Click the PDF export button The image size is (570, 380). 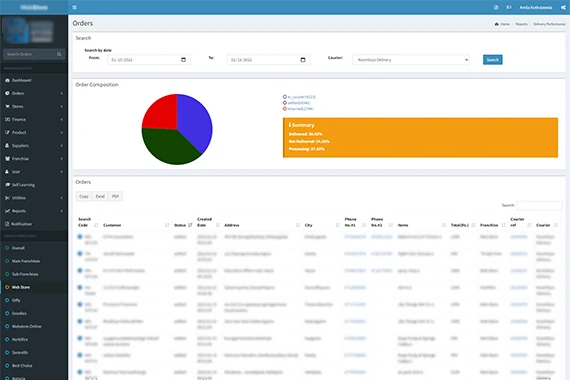(115, 196)
